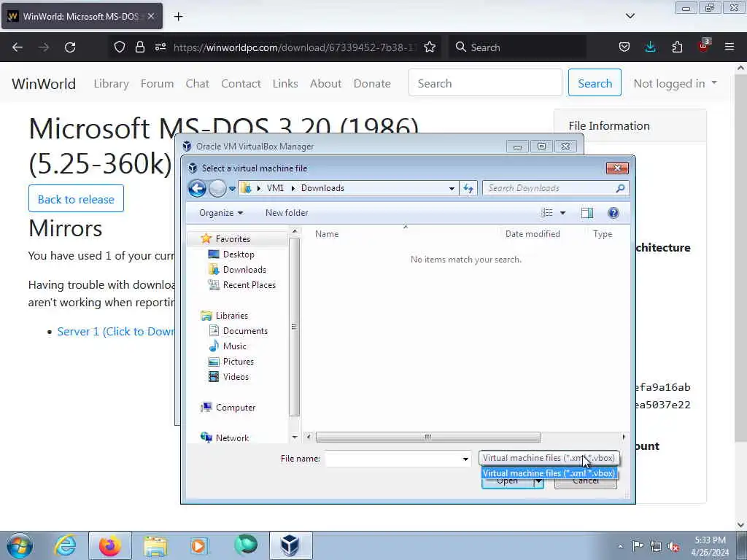
Task: Open the WinWorld Forum nav link
Action: [x=157, y=83]
